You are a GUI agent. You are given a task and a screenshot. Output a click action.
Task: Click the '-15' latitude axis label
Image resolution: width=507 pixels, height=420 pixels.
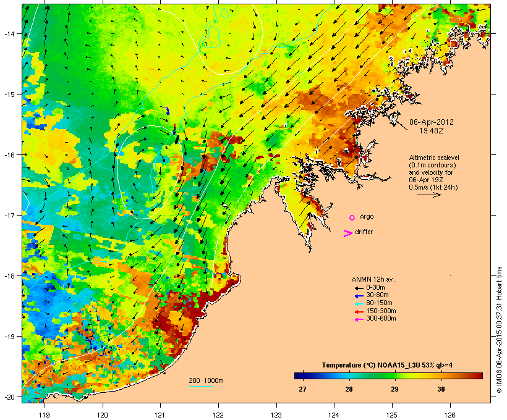(x=9, y=94)
